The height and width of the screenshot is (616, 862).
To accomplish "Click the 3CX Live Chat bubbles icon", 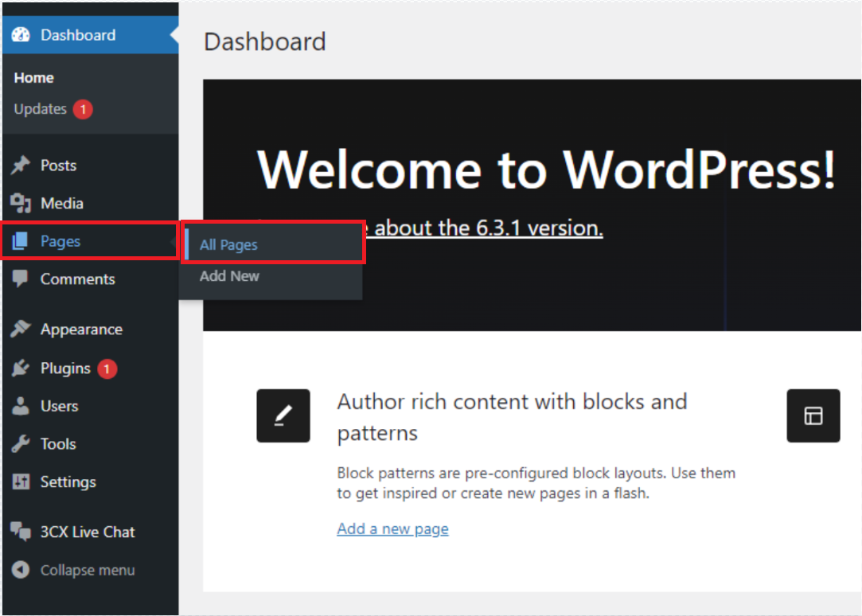I will 21,532.
